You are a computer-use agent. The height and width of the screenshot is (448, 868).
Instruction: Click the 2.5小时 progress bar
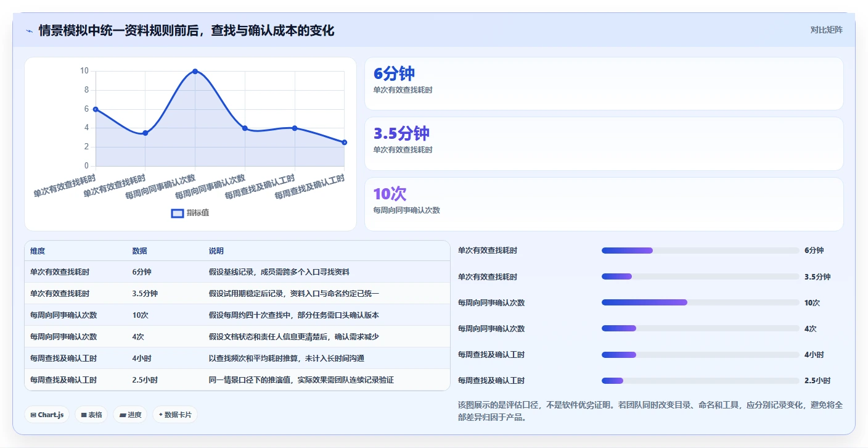[x=700, y=380]
